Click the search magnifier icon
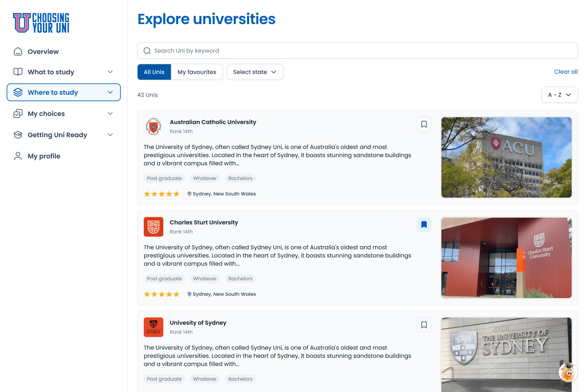This screenshot has height=392, width=588. coord(147,51)
